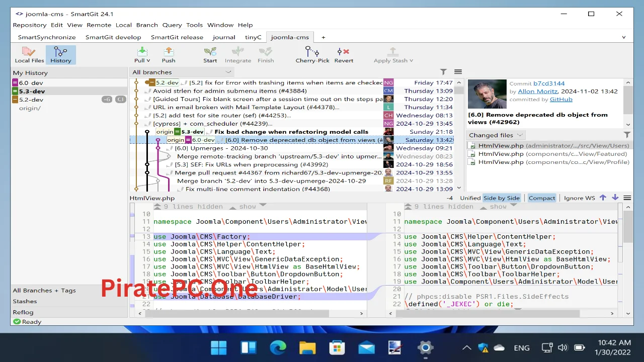The image size is (644, 362).
Task: Show hidden system tray icons chevron
Action: click(466, 347)
